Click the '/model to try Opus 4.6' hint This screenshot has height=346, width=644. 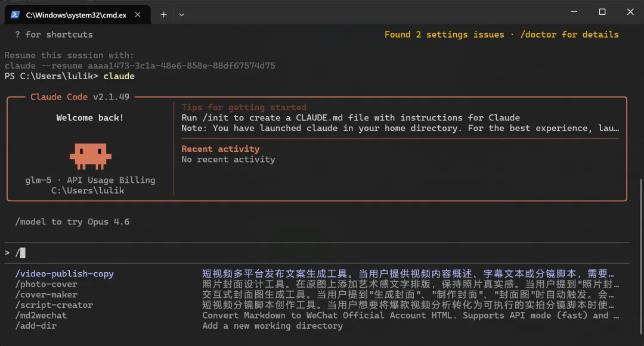pyautogui.click(x=72, y=222)
